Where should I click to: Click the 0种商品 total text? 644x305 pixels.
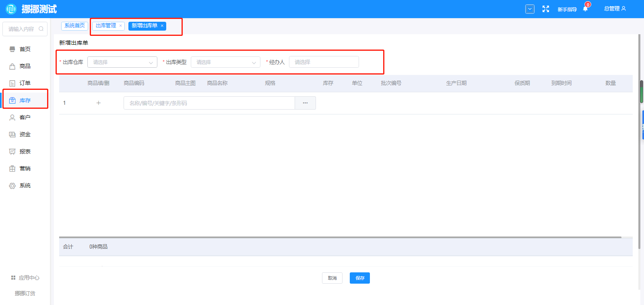(99, 247)
